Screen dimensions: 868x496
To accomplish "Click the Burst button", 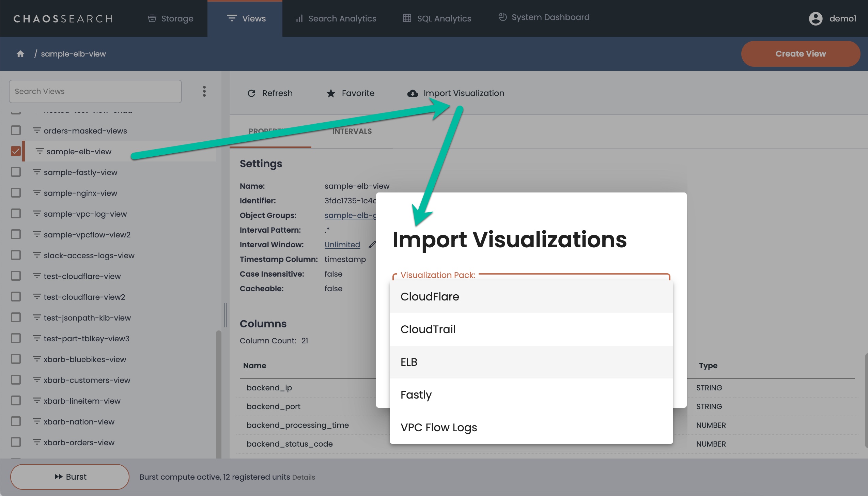I will tap(70, 477).
